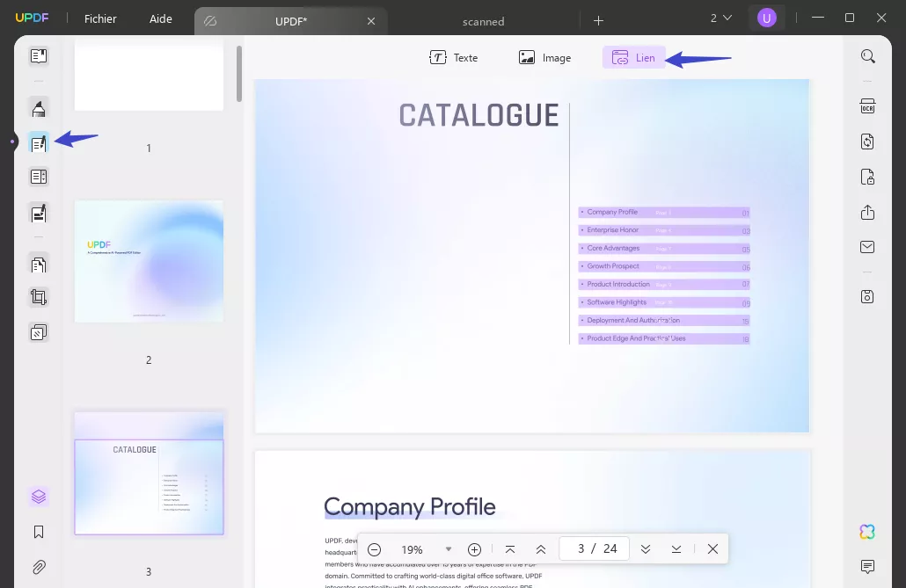Open the Layers panel icon
Image resolution: width=906 pixels, height=588 pixels.
[x=39, y=497]
